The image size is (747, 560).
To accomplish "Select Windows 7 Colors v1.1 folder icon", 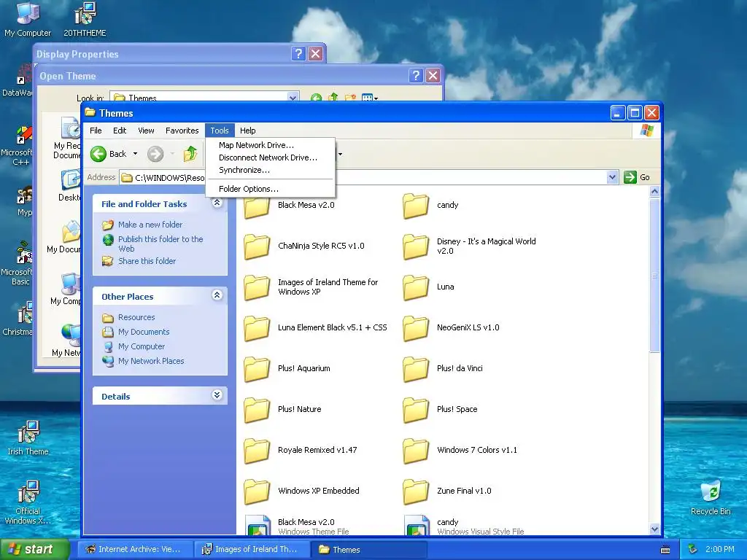I will pyautogui.click(x=415, y=451).
